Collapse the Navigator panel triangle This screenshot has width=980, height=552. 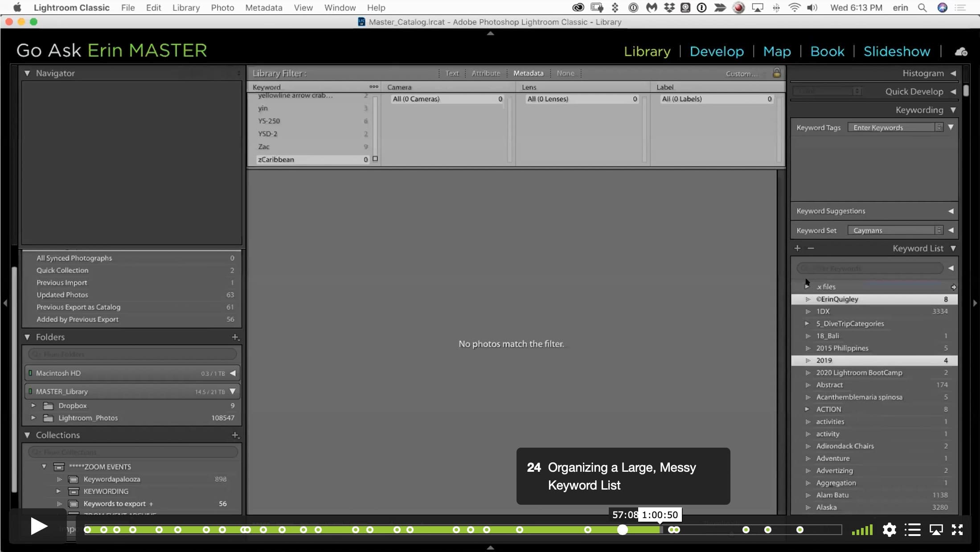[x=27, y=73]
